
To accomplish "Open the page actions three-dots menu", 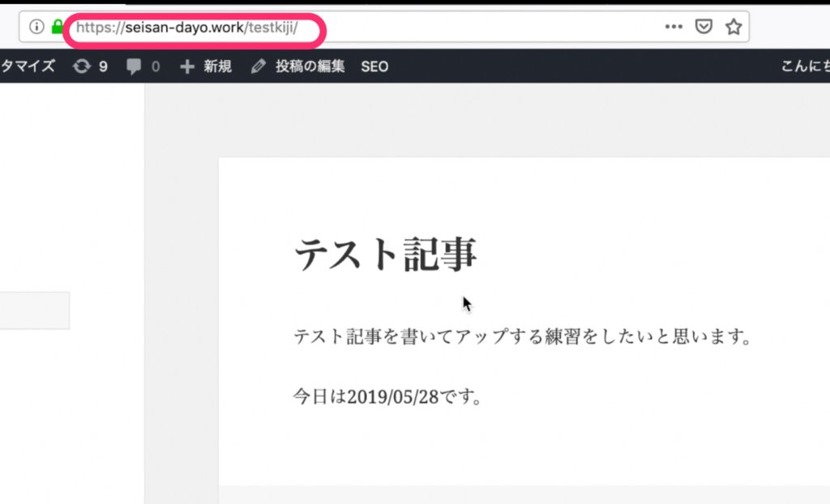I will click(674, 27).
